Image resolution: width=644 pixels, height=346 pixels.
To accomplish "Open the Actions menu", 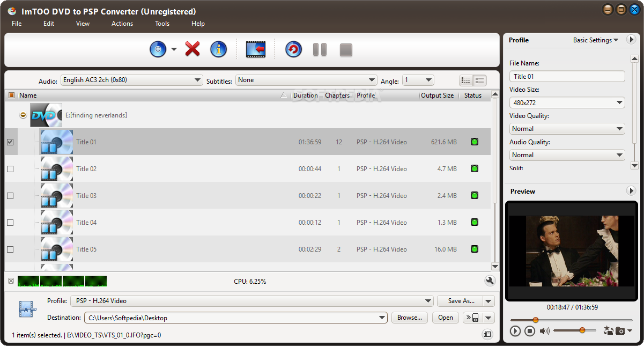I will tap(122, 24).
